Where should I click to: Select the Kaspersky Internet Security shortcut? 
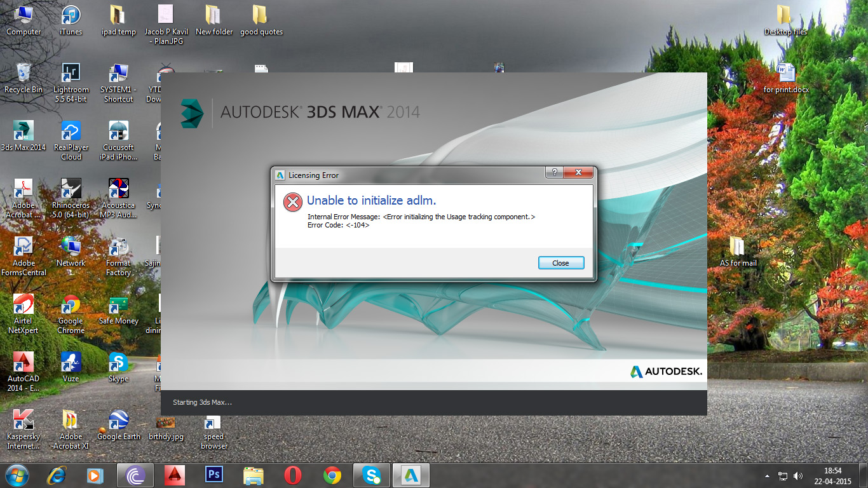coord(24,430)
